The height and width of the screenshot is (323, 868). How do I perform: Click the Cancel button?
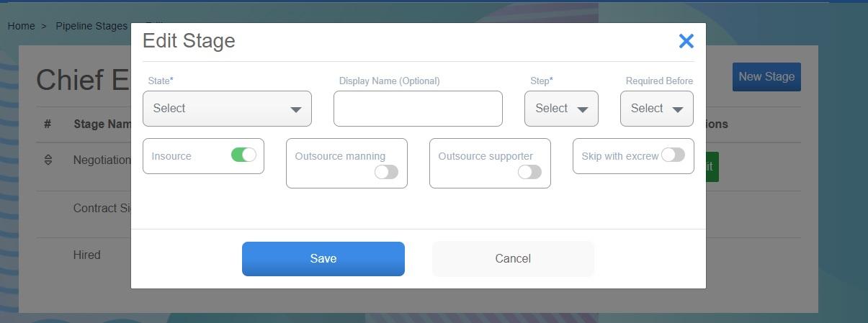point(513,259)
